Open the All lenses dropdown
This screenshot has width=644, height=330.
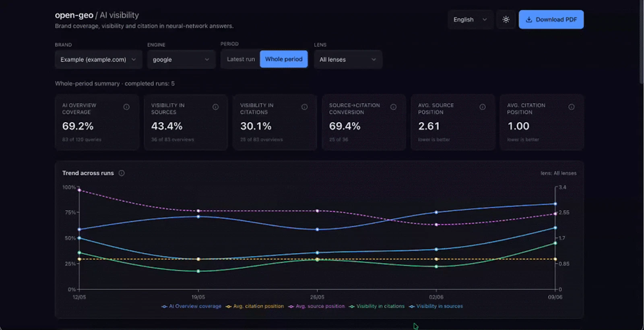tap(348, 59)
